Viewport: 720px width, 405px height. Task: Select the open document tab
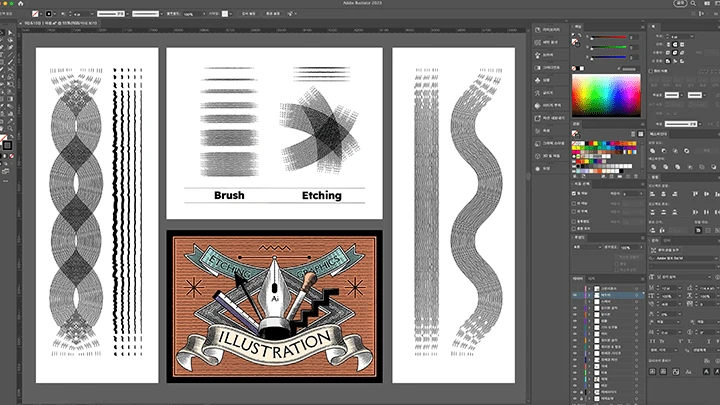point(60,23)
